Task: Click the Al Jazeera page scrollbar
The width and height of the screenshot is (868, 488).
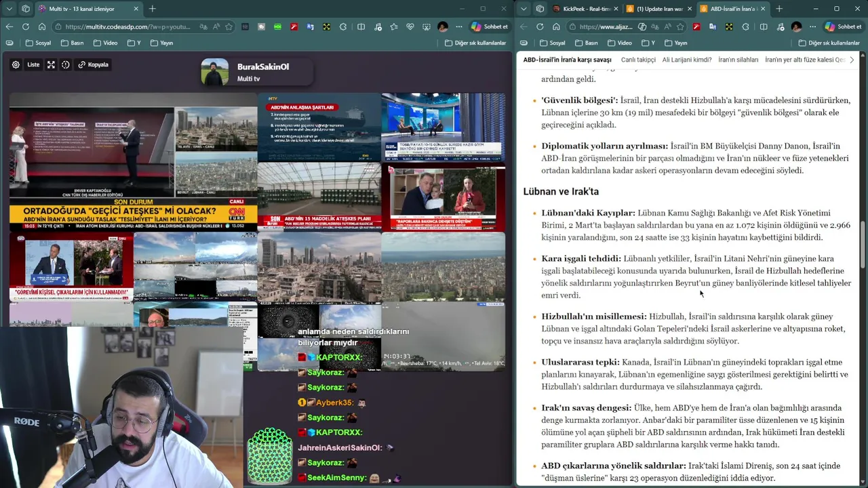Action: pos(863,244)
